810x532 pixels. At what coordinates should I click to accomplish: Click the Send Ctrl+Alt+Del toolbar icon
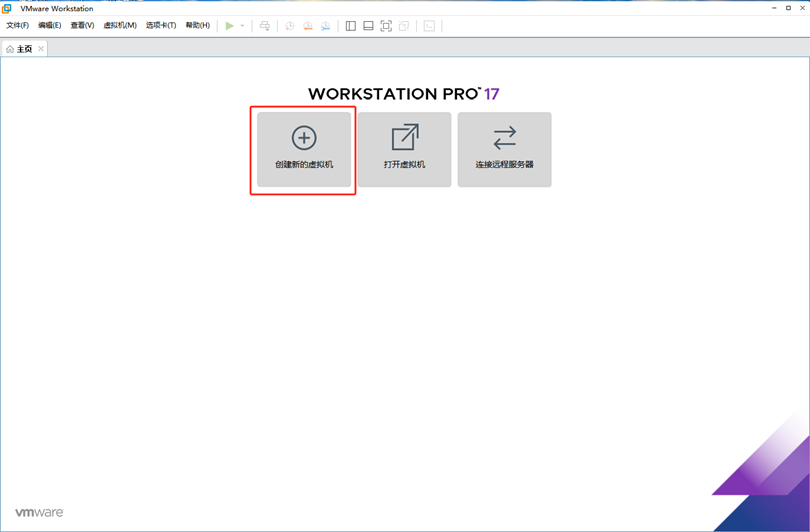(x=264, y=26)
